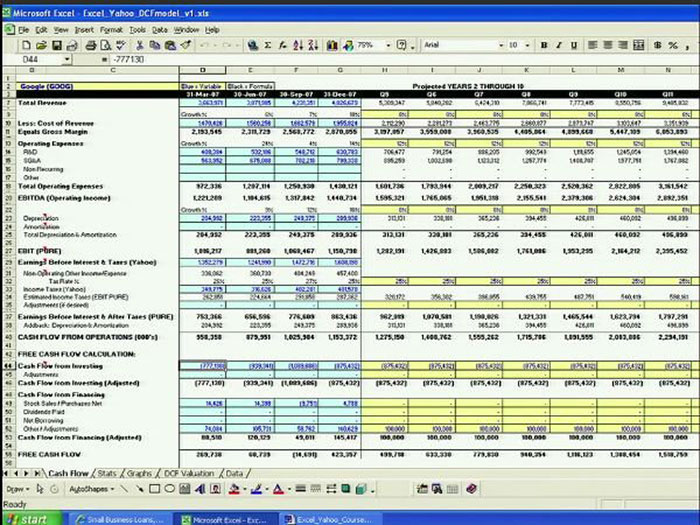This screenshot has height=525, width=700.
Task: Toggle Align Right
Action: [x=623, y=45]
